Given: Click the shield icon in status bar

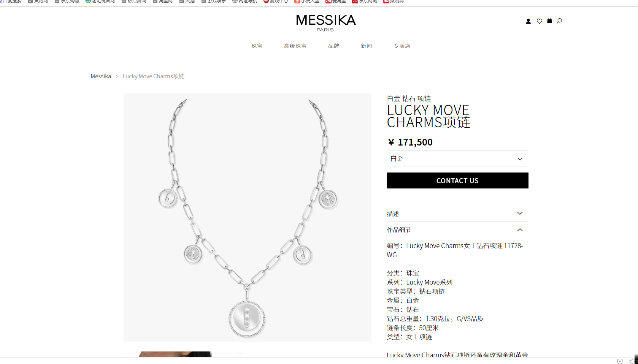Looking at the screenshot, I should point(620,361).
